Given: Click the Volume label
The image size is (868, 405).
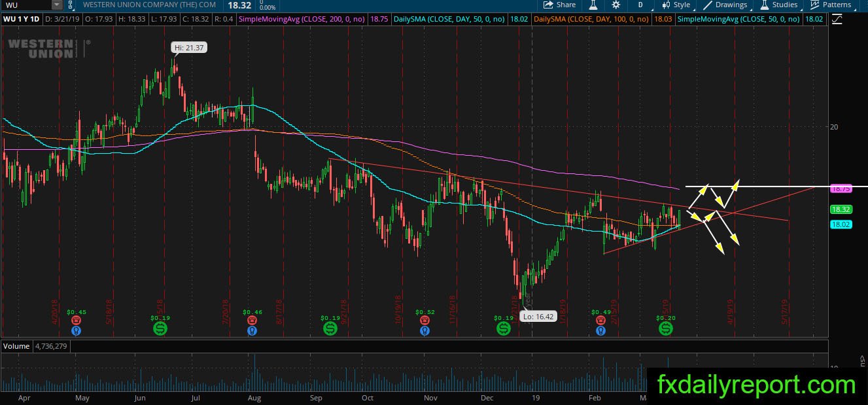Looking at the screenshot, I should [16, 346].
